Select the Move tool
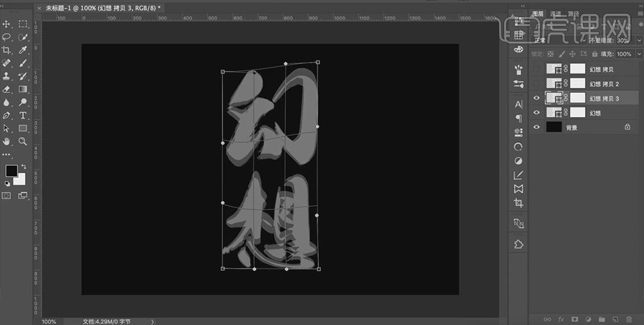The height and width of the screenshot is (325, 644). point(6,24)
